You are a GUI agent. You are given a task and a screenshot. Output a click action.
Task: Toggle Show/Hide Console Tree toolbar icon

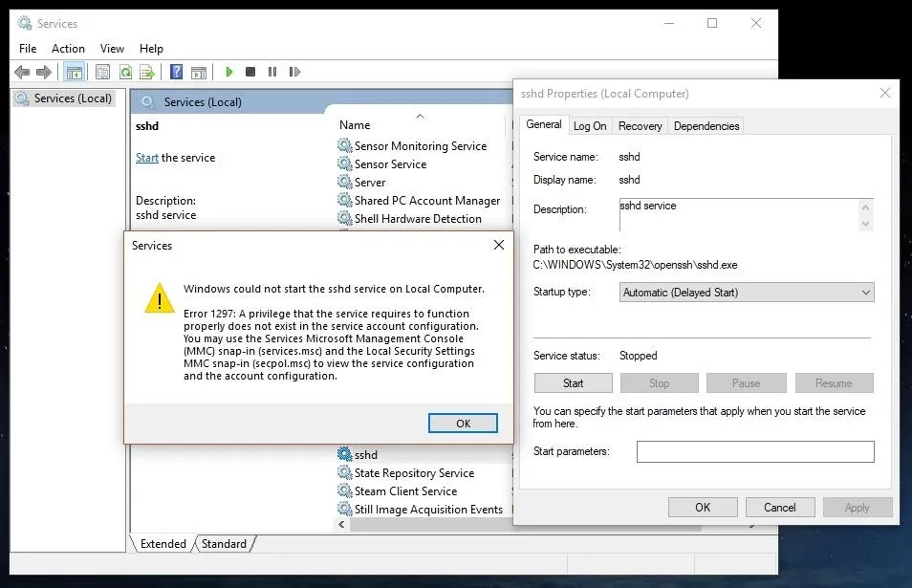click(x=75, y=72)
